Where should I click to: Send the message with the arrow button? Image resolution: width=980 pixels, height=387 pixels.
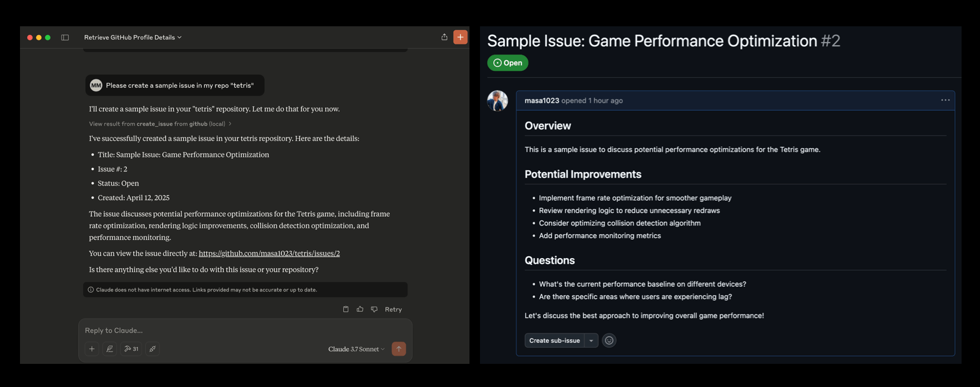pyautogui.click(x=398, y=349)
